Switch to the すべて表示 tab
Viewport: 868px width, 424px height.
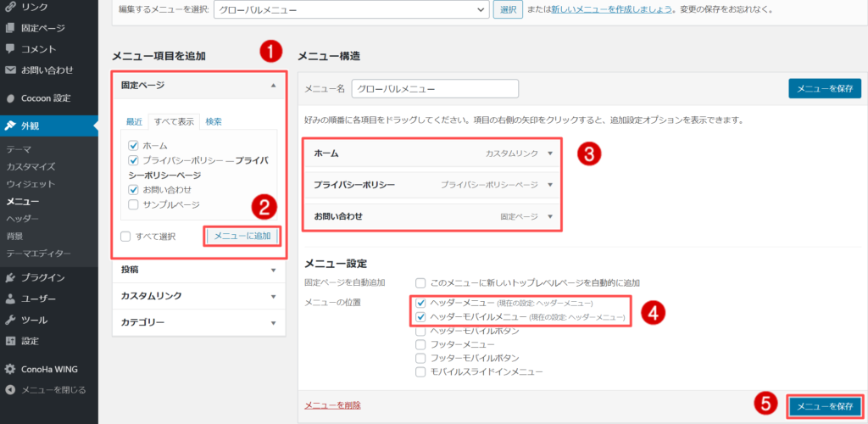(x=175, y=122)
